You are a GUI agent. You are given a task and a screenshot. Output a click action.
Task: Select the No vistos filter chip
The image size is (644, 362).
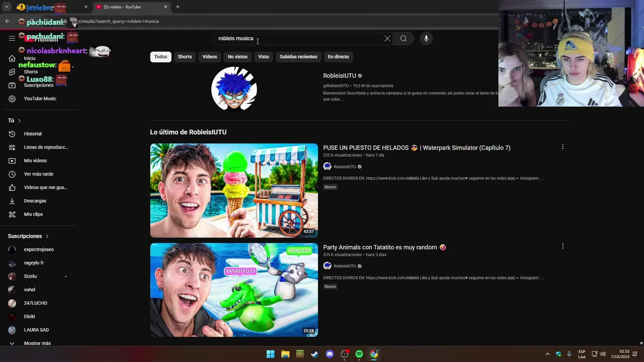click(237, 57)
